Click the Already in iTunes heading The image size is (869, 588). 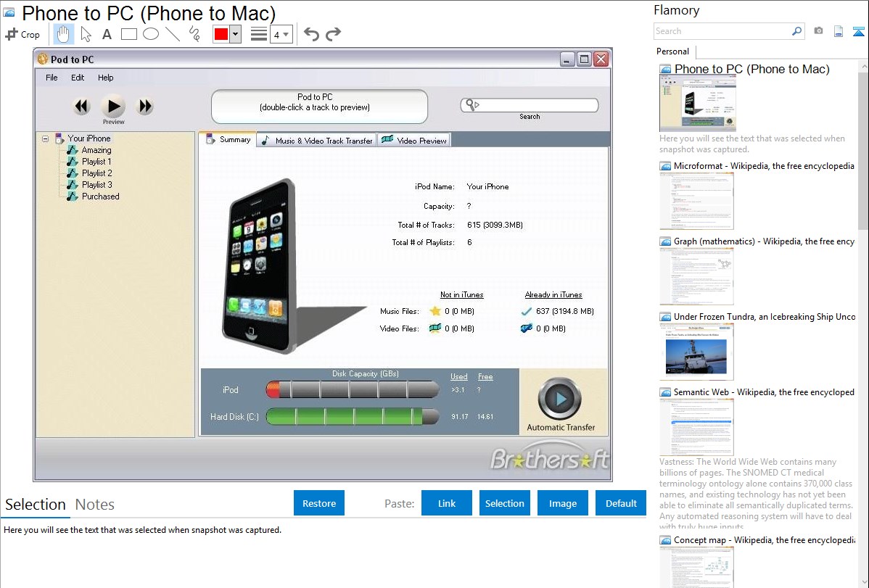(x=553, y=295)
